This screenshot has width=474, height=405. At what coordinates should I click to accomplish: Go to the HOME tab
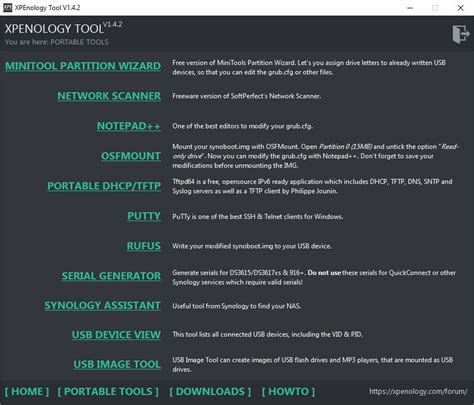coord(27,392)
